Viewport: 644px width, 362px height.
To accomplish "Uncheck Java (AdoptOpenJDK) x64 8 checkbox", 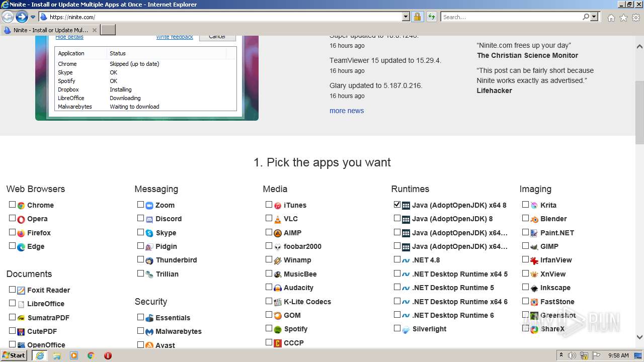I will 397,205.
